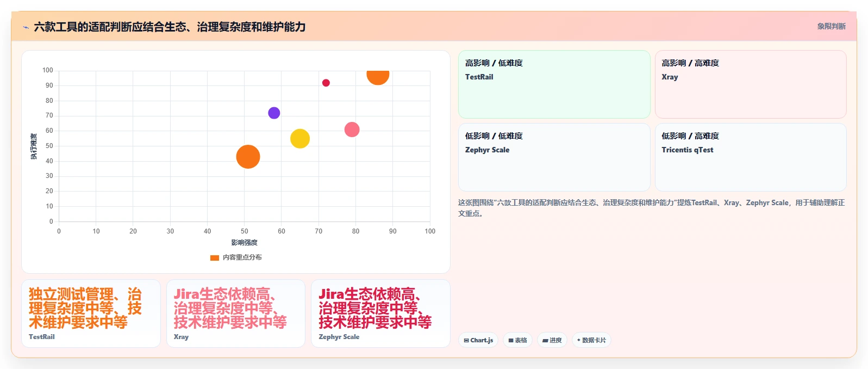Select the purple bubble in the chart
Screen dimensions: 868x369
[x=274, y=113]
